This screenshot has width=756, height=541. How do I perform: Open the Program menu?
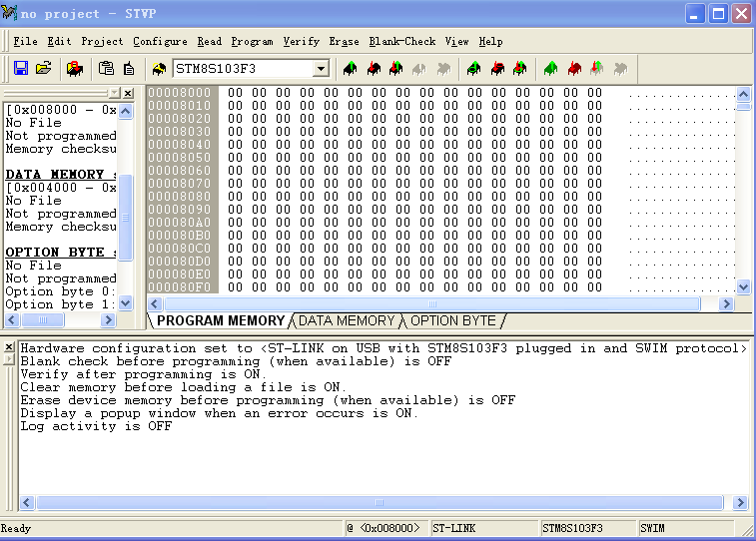pos(252,41)
